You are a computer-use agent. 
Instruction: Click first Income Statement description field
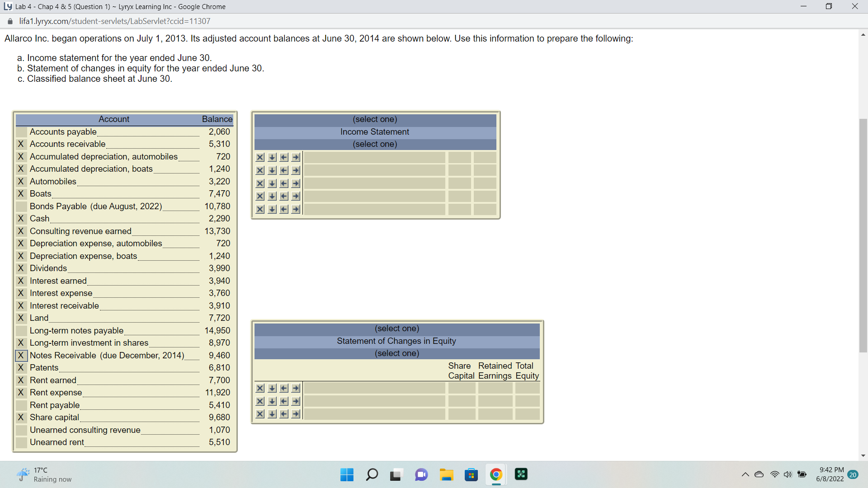[x=374, y=157]
